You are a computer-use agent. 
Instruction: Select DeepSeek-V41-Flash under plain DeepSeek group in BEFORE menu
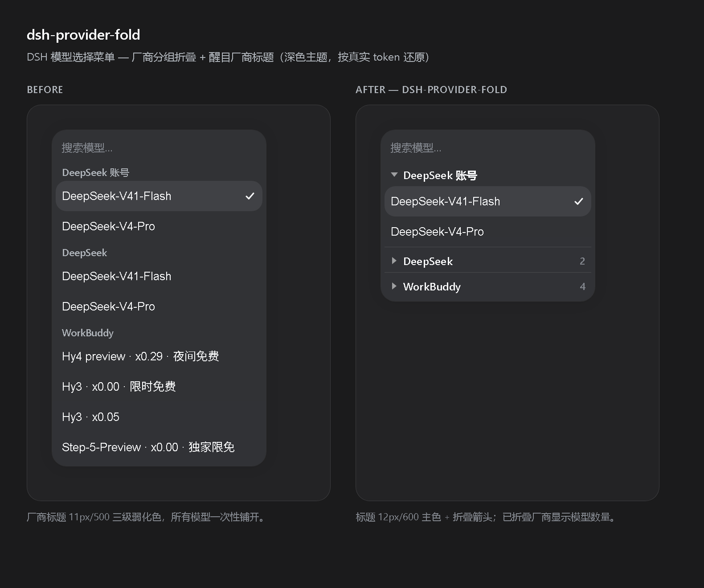tap(159, 276)
